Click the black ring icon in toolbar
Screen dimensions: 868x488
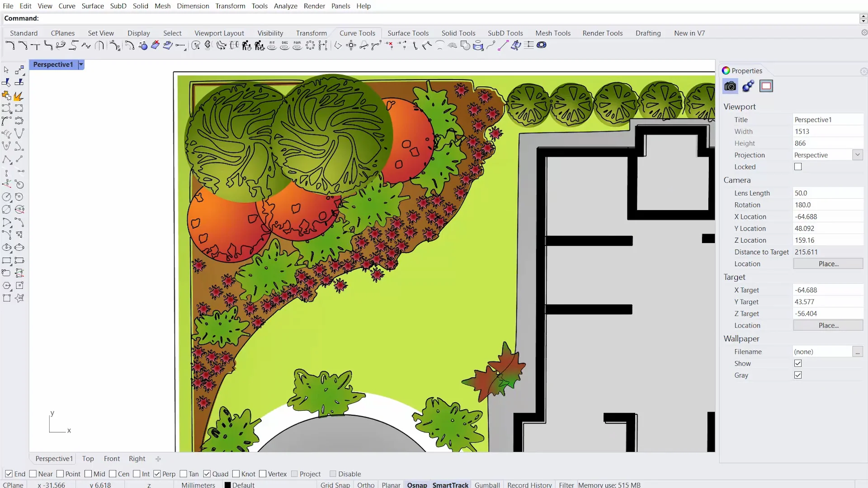542,45
